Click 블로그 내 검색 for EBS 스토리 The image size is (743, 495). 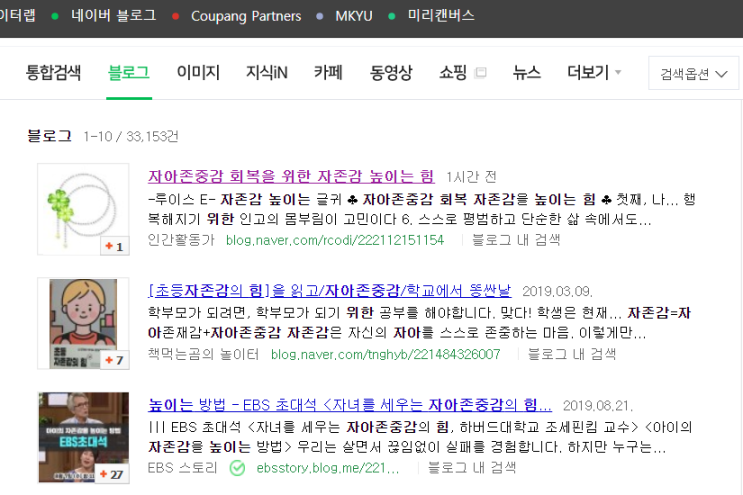coord(472,468)
